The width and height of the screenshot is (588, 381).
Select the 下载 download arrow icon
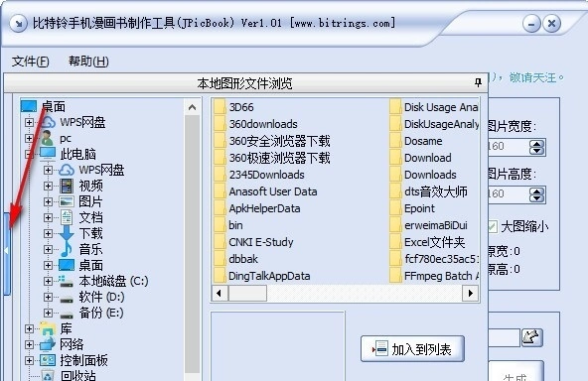click(67, 233)
